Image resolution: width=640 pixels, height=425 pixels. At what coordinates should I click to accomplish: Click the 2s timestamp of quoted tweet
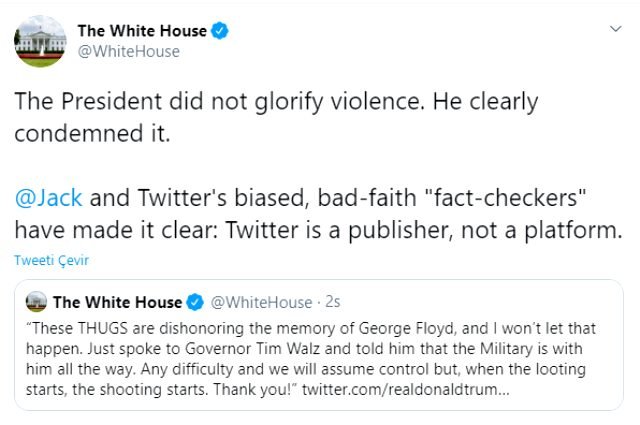(x=332, y=302)
